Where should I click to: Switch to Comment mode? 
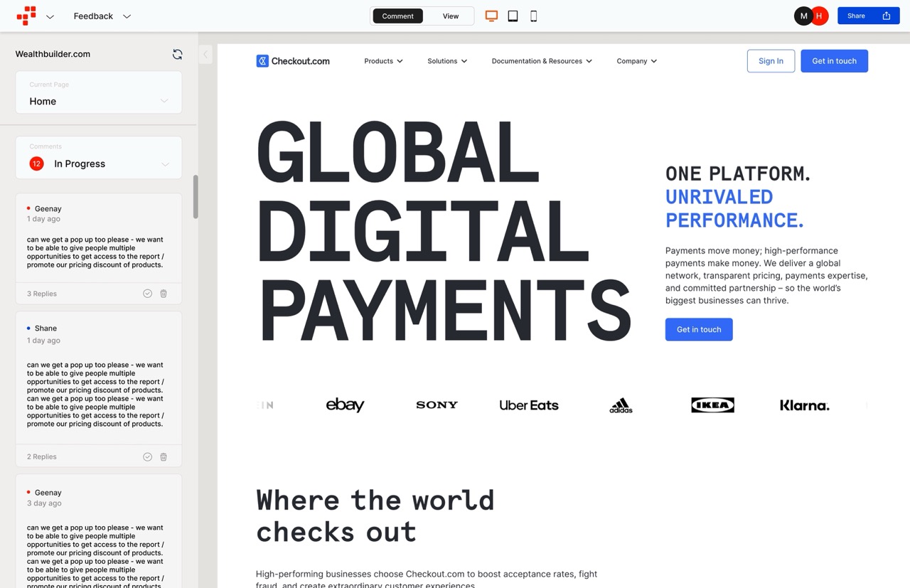pos(397,16)
